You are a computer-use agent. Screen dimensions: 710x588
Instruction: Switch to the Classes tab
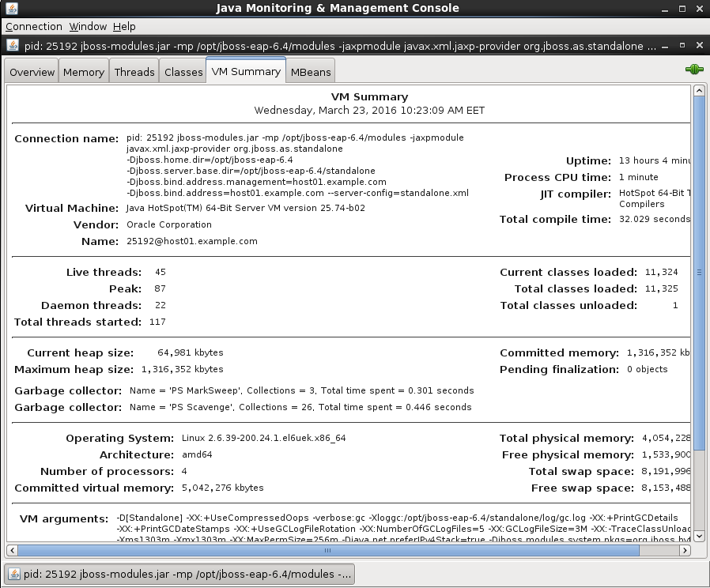(183, 72)
